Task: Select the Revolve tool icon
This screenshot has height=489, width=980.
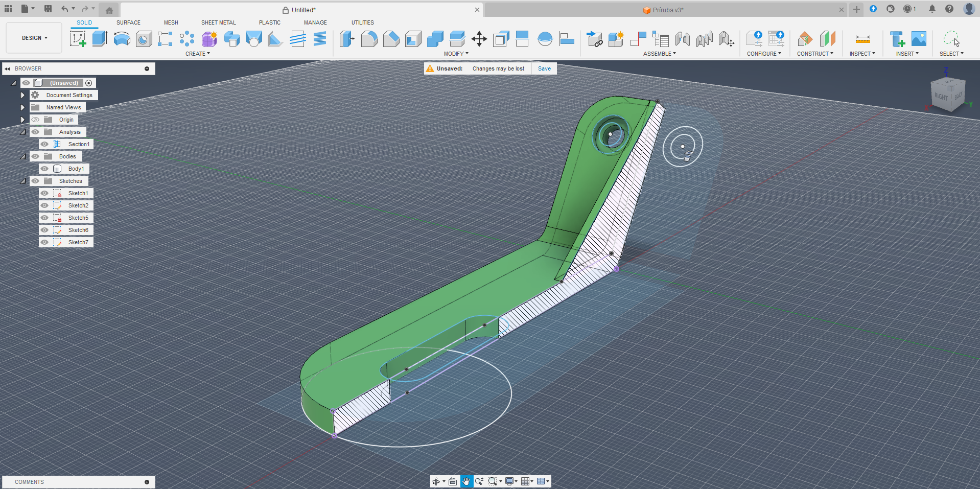Action: tap(122, 39)
